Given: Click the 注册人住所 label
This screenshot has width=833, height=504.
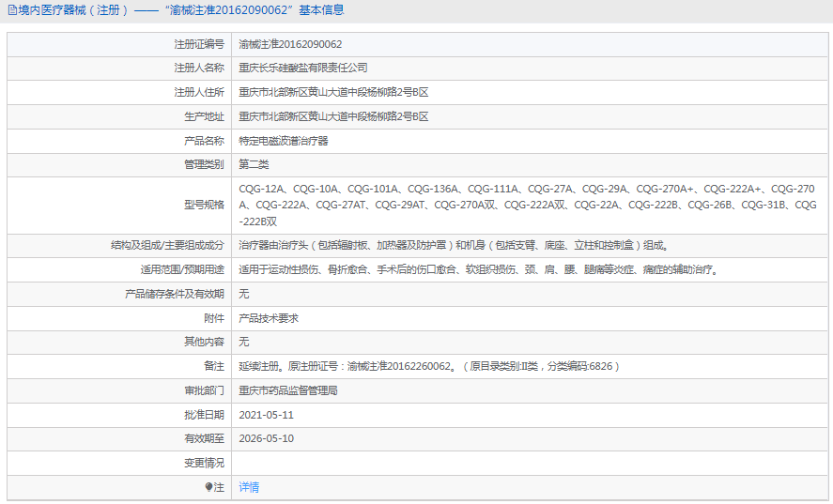Looking at the screenshot, I should coord(199,92).
